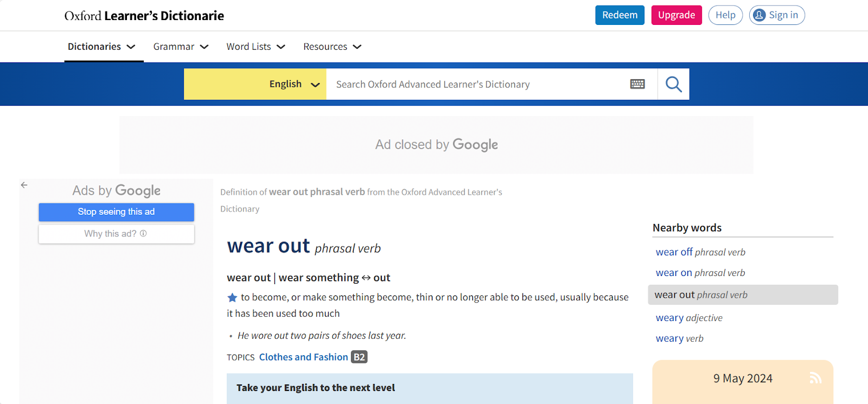The image size is (868, 404).
Task: Open the English language dropdown
Action: (x=255, y=84)
